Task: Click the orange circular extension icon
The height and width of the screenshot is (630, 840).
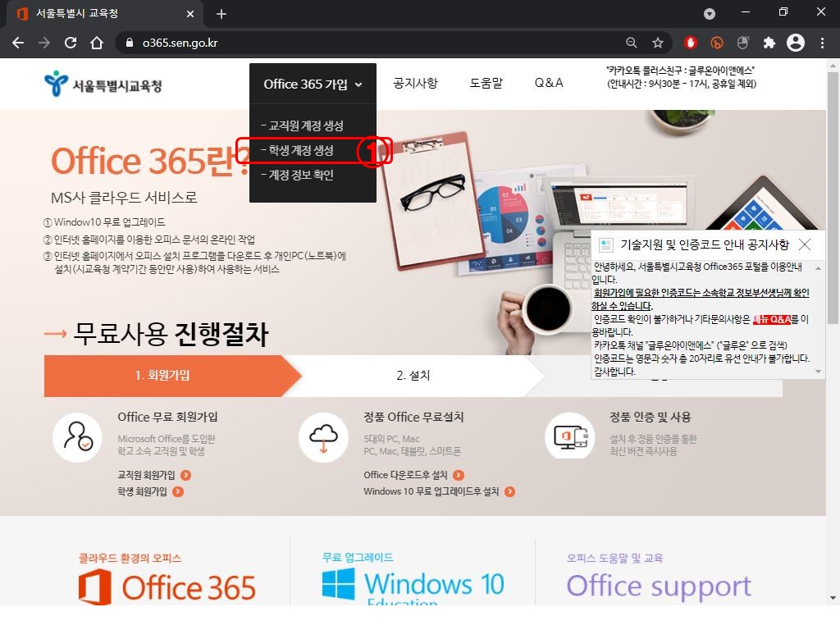Action: [x=717, y=43]
